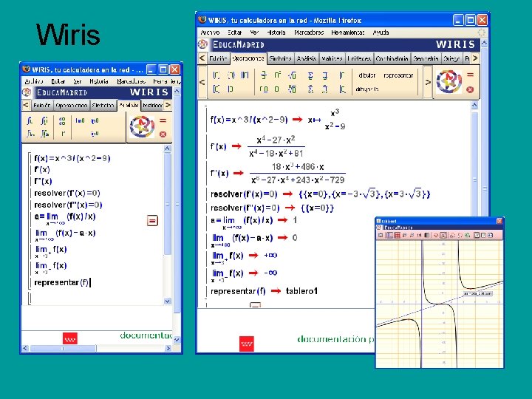Click right arrow of small window's horizontal scrollbar
This screenshot has width=532, height=399.
click(168, 348)
